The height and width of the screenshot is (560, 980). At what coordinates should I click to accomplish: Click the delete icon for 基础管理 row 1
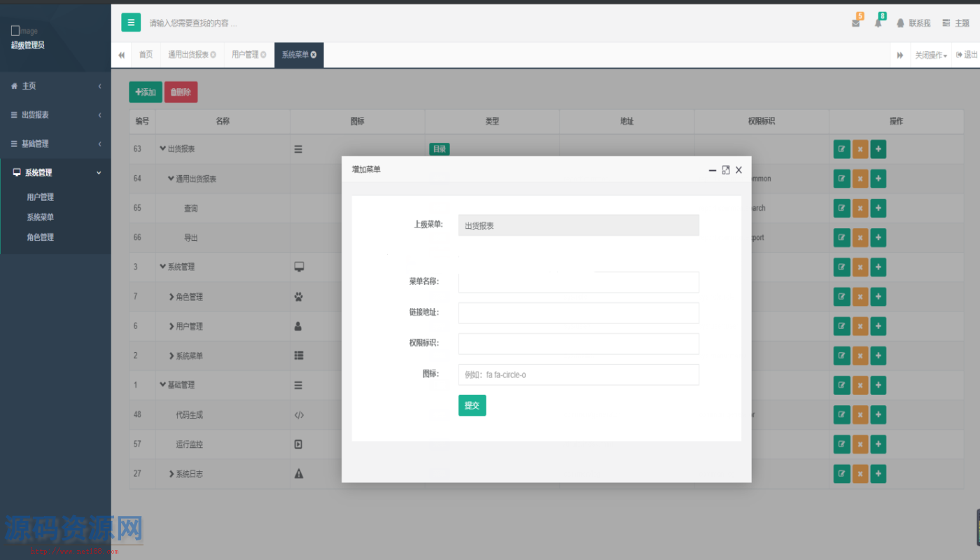tap(860, 385)
